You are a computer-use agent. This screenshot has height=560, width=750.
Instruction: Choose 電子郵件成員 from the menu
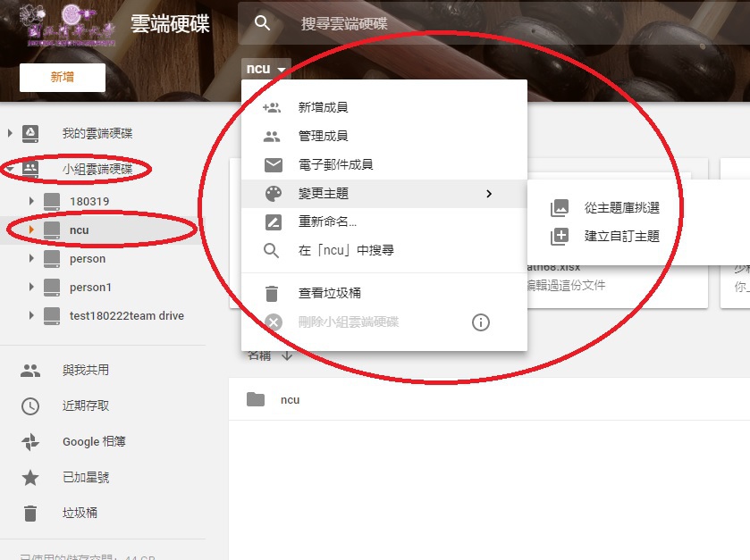coord(384,165)
